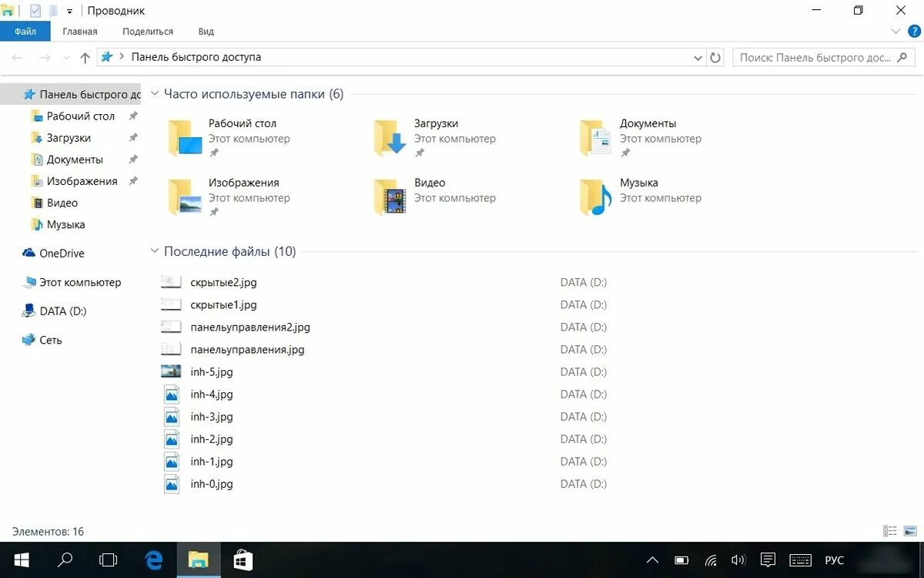The width and height of the screenshot is (924, 578).
Task: Open the network Wi-Fi tray icon
Action: (x=711, y=560)
